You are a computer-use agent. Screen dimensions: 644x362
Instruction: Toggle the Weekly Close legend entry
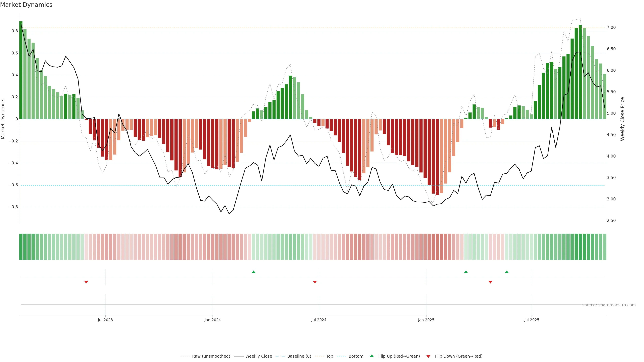tap(258, 356)
